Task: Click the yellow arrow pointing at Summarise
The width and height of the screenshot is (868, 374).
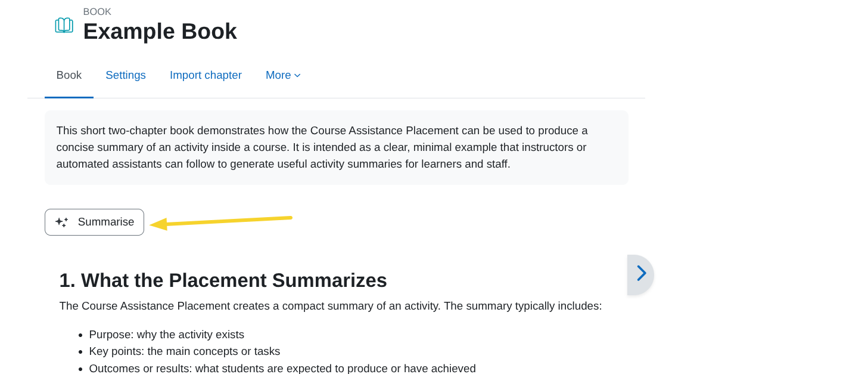Action: tap(220, 221)
